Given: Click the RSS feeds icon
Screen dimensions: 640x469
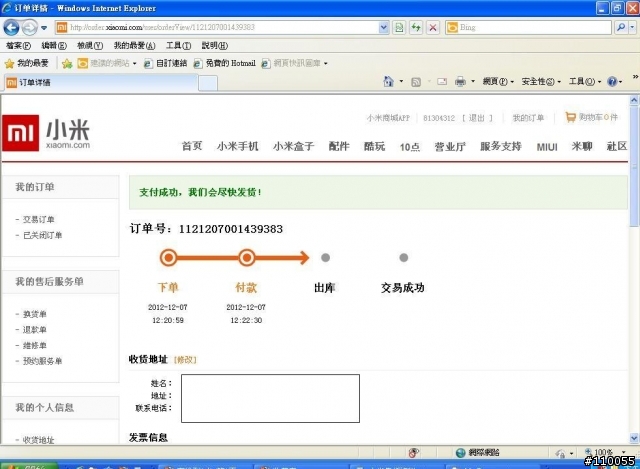Looking at the screenshot, I should tap(416, 82).
